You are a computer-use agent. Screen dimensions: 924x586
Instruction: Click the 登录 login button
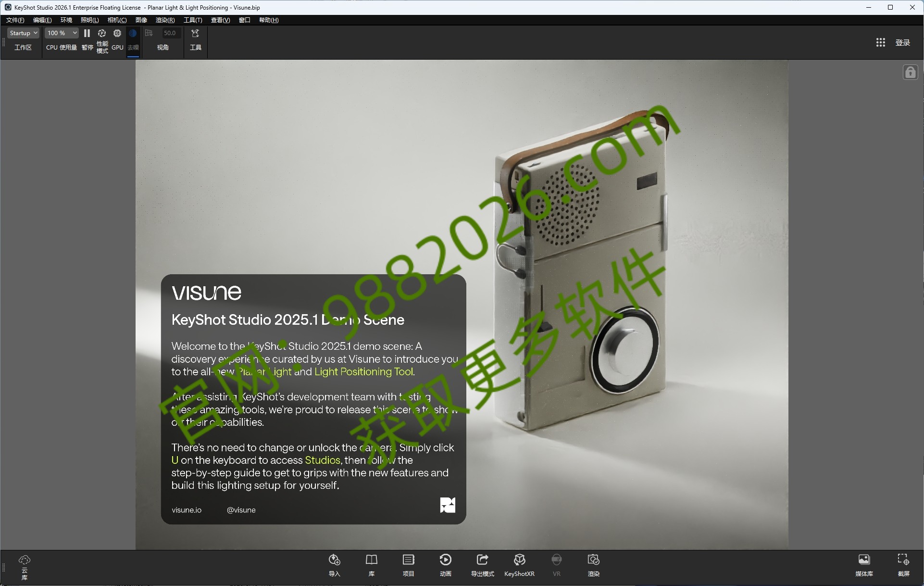(x=903, y=42)
